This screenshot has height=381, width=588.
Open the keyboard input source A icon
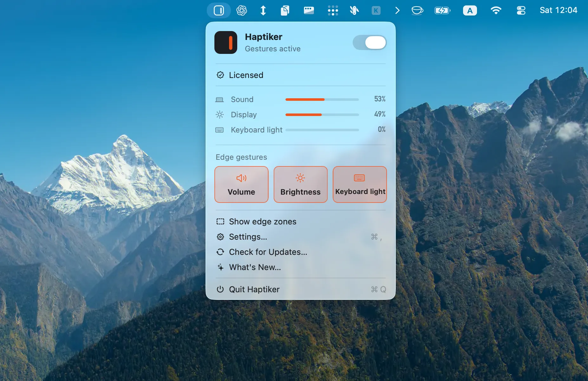point(470,10)
